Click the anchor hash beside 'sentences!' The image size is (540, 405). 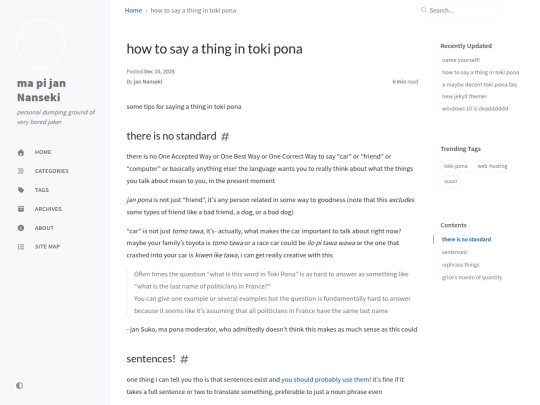click(x=184, y=359)
